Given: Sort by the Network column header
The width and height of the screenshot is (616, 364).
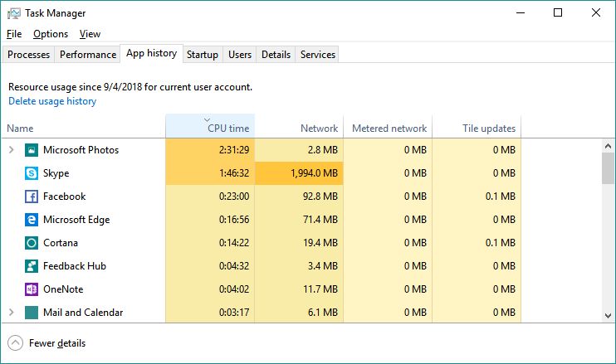Looking at the screenshot, I should pos(299,126).
